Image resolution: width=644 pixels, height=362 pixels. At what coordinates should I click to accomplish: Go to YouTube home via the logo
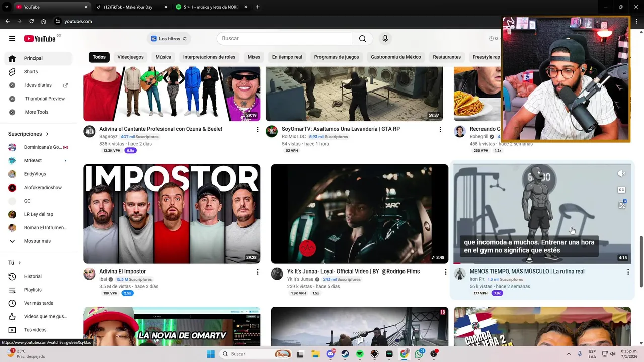[39, 39]
